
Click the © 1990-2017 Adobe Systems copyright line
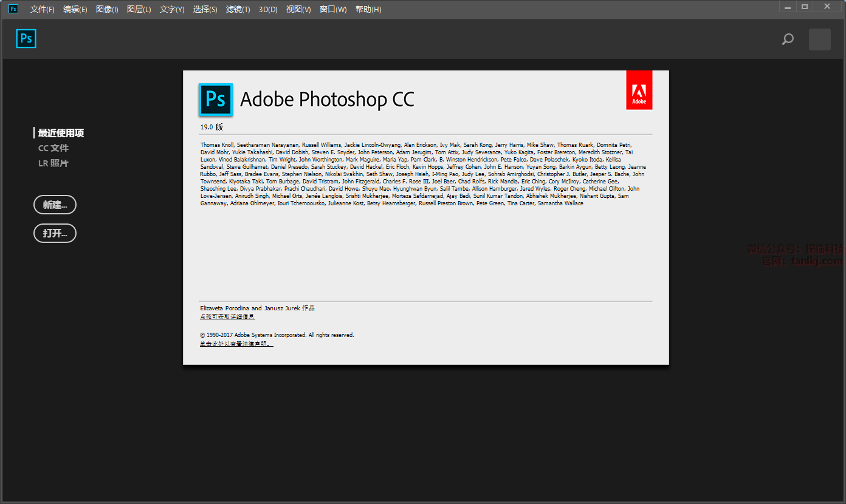coord(277,335)
